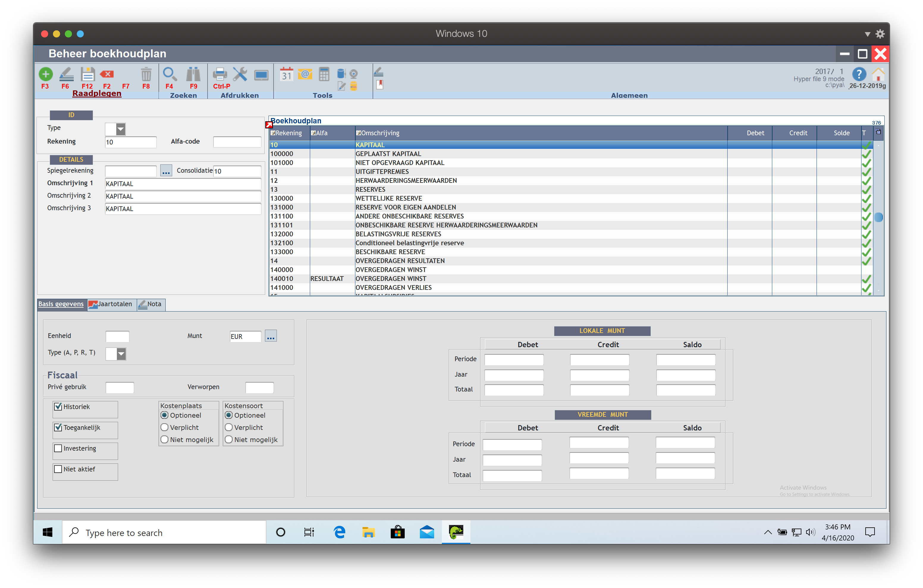
Task: Switch to the Jaartotalen tab
Action: (111, 304)
